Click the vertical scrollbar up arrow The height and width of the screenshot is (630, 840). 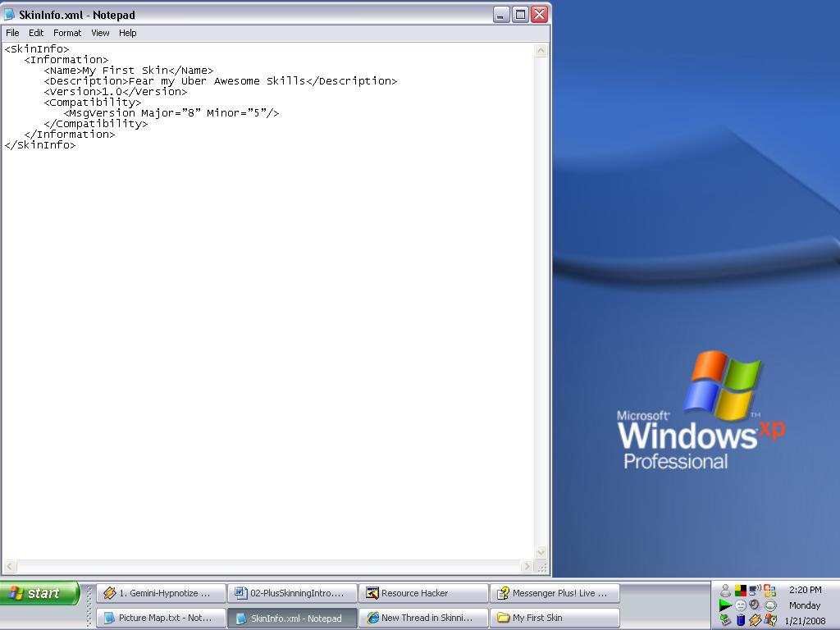pyautogui.click(x=541, y=51)
